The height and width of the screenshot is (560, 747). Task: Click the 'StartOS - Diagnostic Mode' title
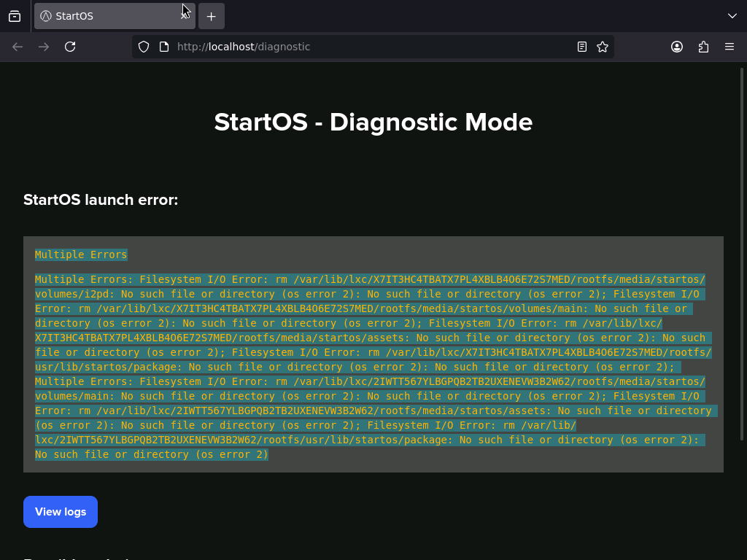pos(373,122)
